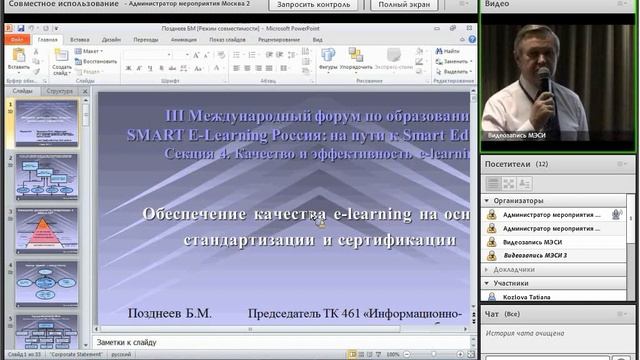Click the zoom out minus button
The width and height of the screenshot is (640, 360).
coord(407,354)
